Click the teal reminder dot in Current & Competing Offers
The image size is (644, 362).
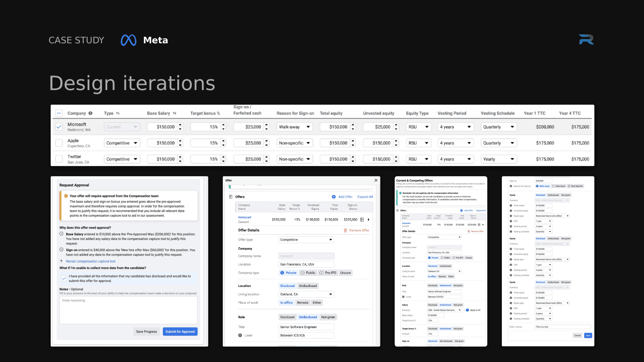tap(401, 193)
